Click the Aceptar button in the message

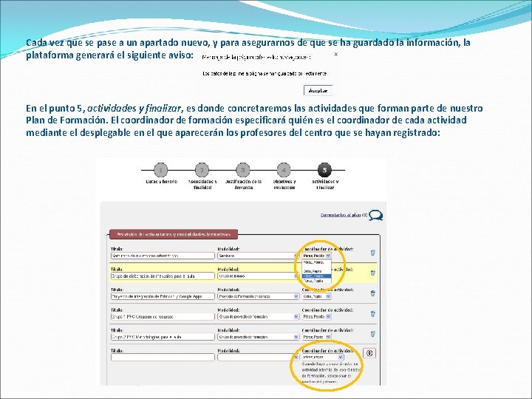click(x=318, y=91)
